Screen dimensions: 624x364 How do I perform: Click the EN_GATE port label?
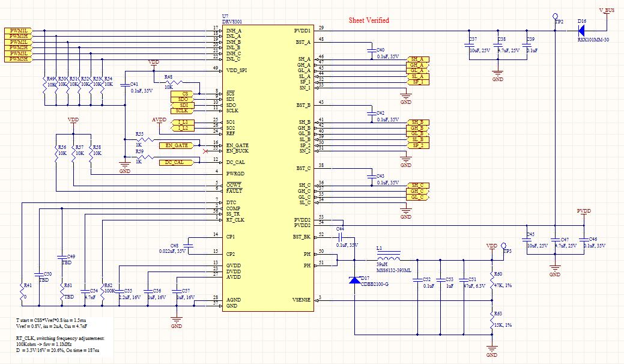click(177, 145)
